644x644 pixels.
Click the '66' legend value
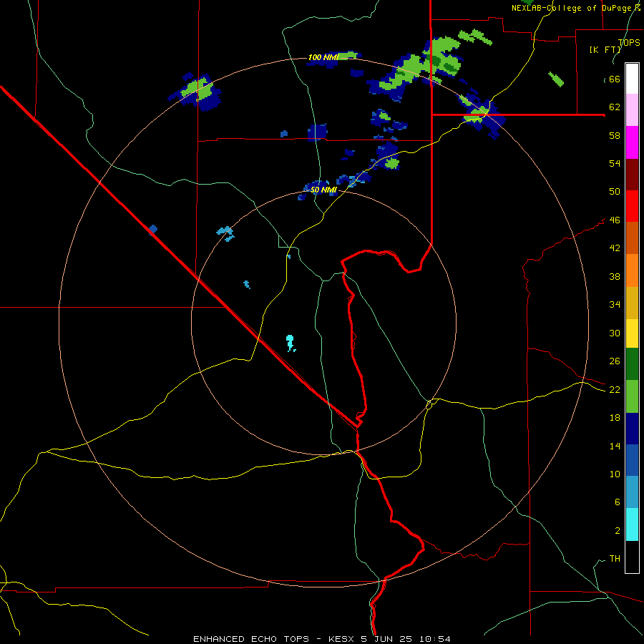(x=615, y=79)
